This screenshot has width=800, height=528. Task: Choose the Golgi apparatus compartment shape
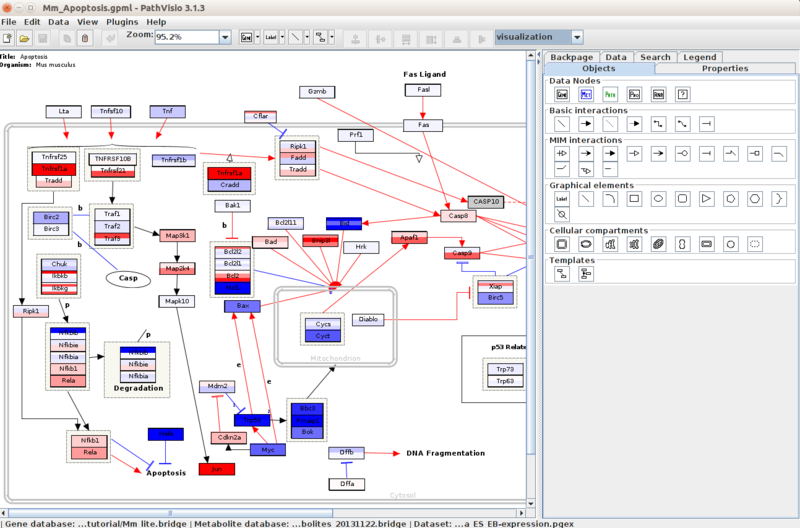point(634,244)
